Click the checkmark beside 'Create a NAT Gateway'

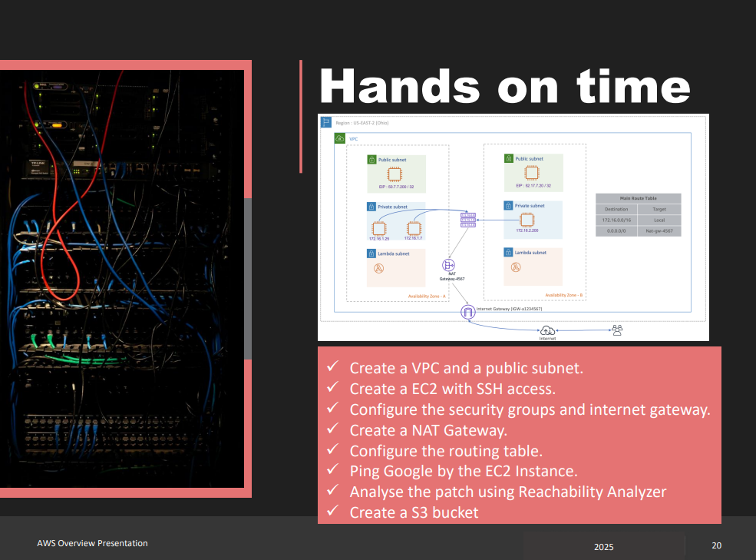tap(332, 429)
